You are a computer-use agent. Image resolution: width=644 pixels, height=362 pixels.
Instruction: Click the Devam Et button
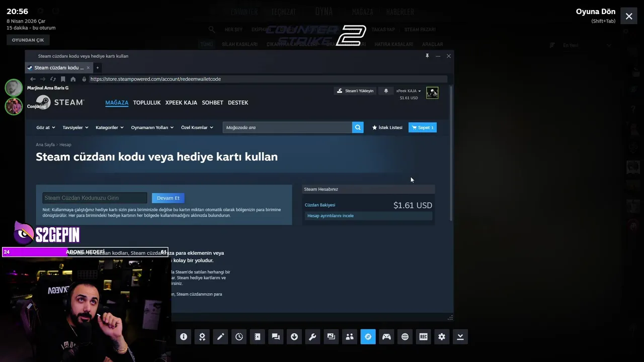(x=168, y=198)
